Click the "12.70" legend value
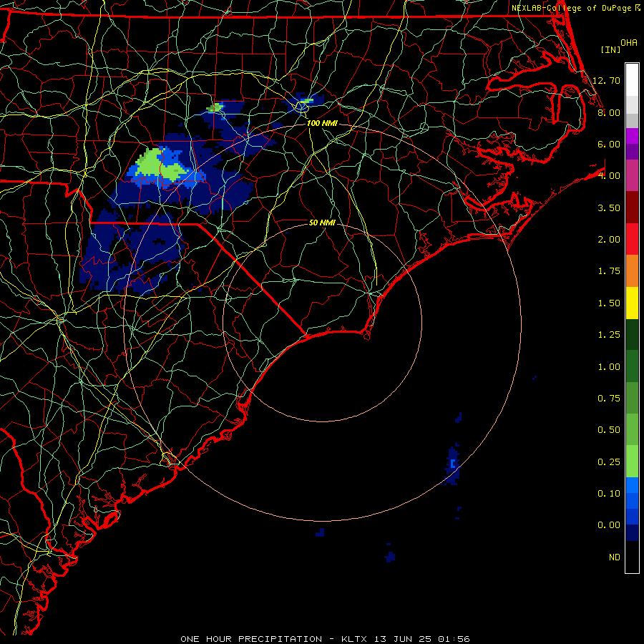Screen dimensions: 644x644 (606, 80)
